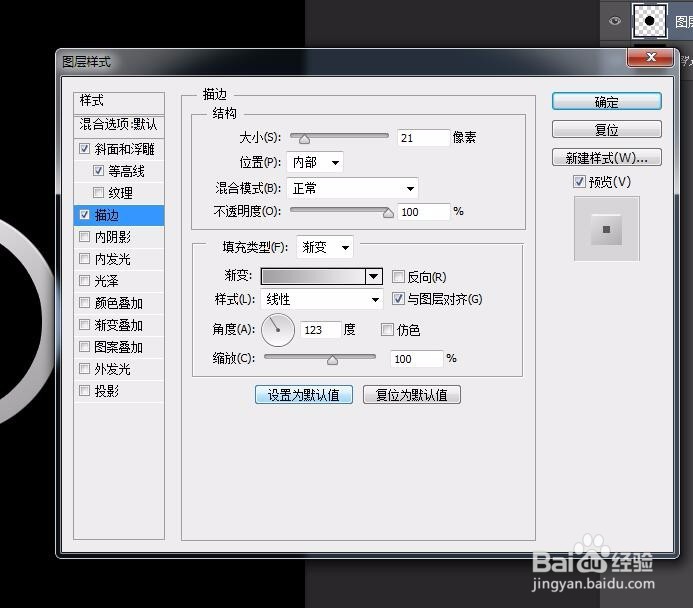The width and height of the screenshot is (693, 608).
Task: Click the 复位 button
Action: [x=606, y=129]
